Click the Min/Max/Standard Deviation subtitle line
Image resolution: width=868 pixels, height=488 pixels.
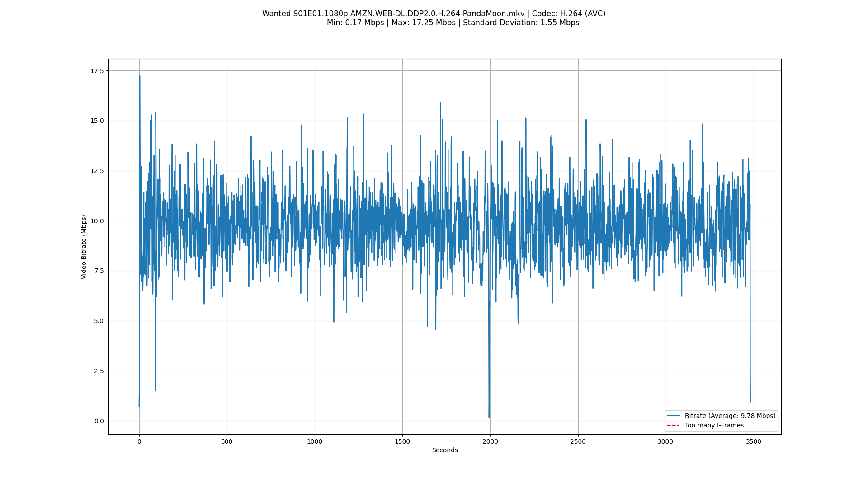[453, 23]
